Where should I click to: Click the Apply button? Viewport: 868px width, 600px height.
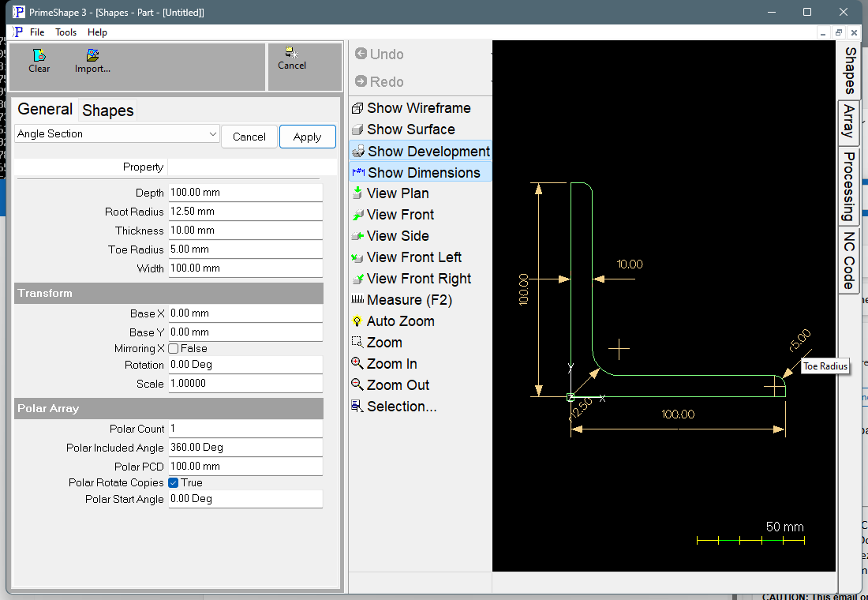pyautogui.click(x=307, y=137)
